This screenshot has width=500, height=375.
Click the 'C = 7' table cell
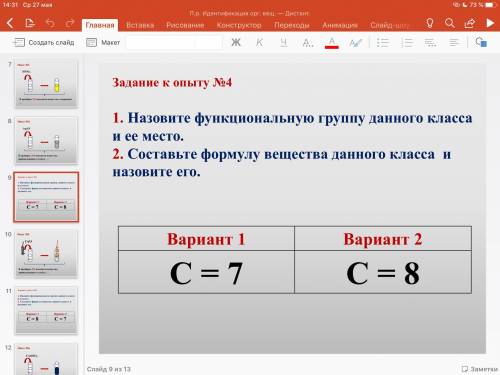point(206,272)
